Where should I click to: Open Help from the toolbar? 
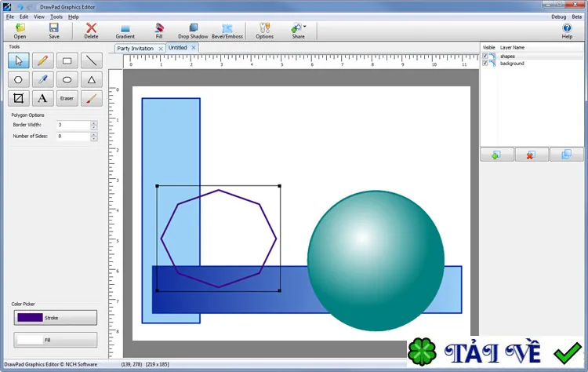tap(567, 31)
